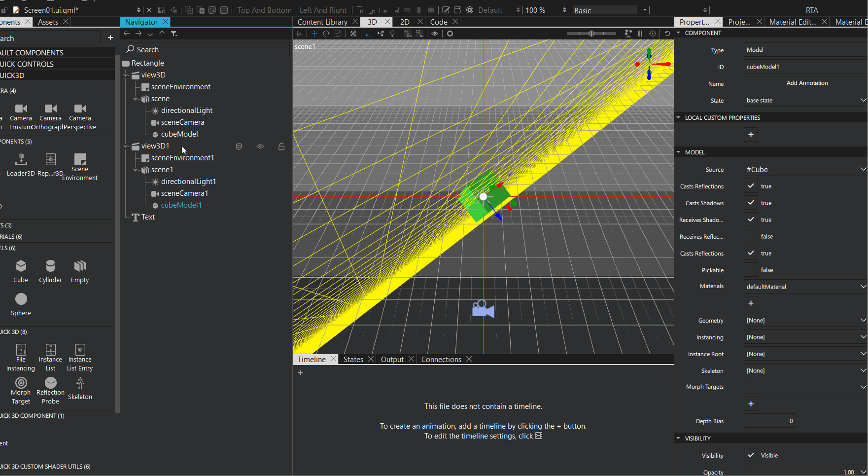
Task: Collapse the scene1 tree node
Action: [136, 170]
